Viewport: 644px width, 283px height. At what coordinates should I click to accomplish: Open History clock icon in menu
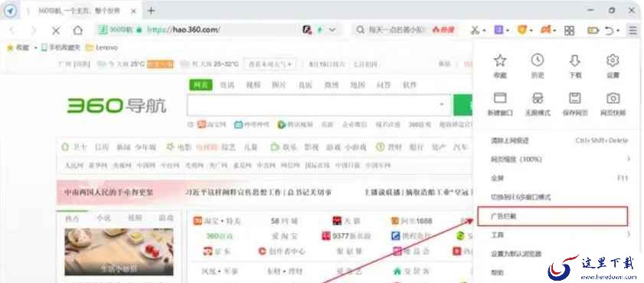click(x=538, y=60)
